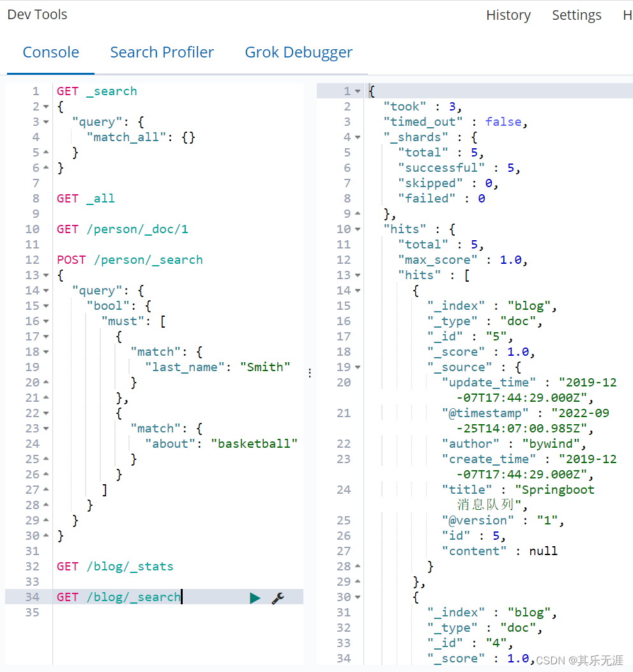This screenshot has height=672, width=633.
Task: Collapse outer "hits" fold at response line 10
Action: [358, 229]
